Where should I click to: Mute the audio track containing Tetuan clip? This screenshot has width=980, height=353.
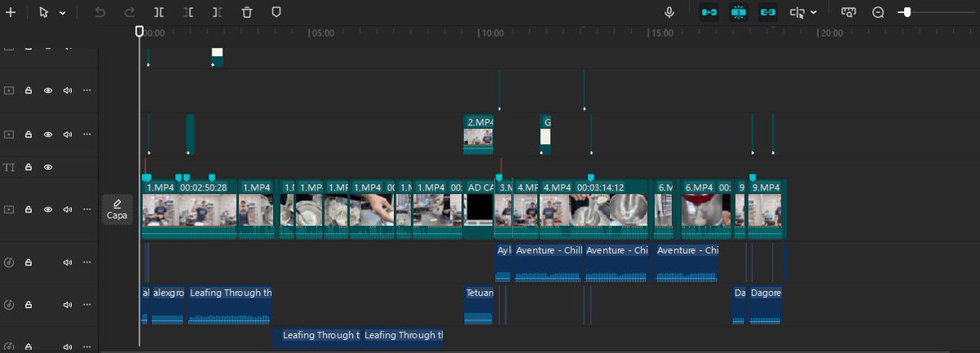click(x=68, y=305)
